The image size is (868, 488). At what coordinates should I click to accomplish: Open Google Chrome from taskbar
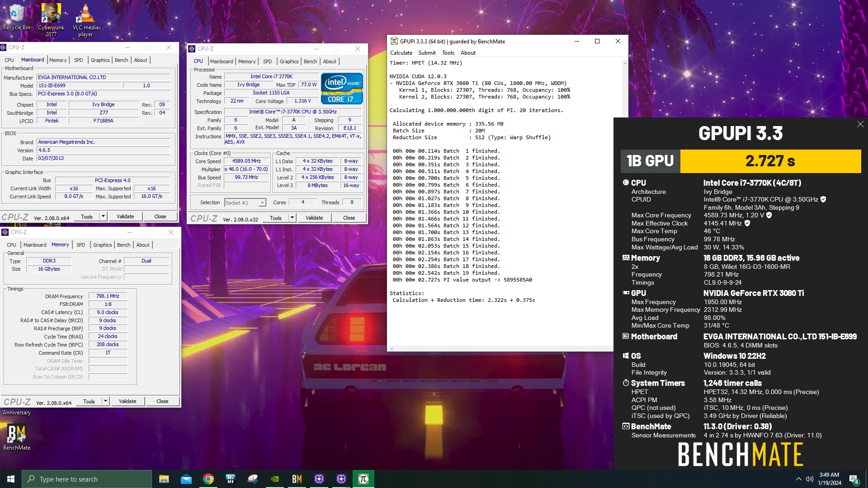208,479
